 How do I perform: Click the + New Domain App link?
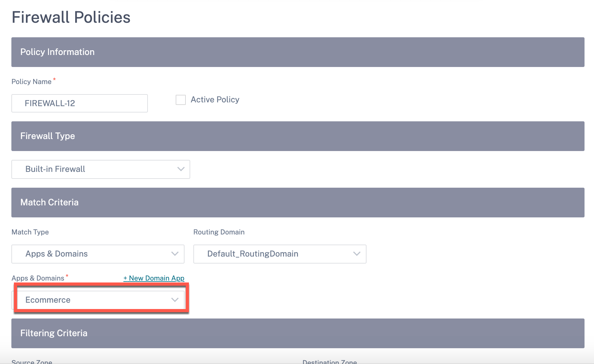pyautogui.click(x=154, y=278)
